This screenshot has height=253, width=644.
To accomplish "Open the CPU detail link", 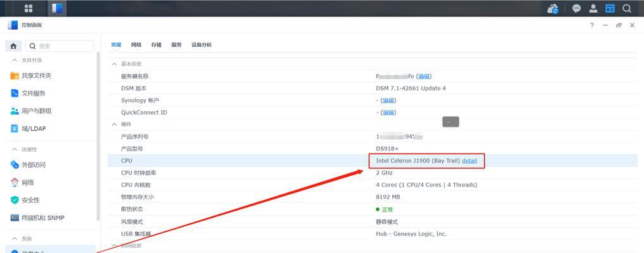I will point(469,161).
